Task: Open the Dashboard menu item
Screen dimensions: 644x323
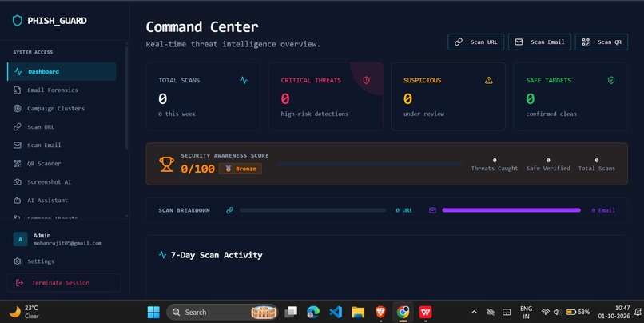Action: pyautogui.click(x=62, y=71)
